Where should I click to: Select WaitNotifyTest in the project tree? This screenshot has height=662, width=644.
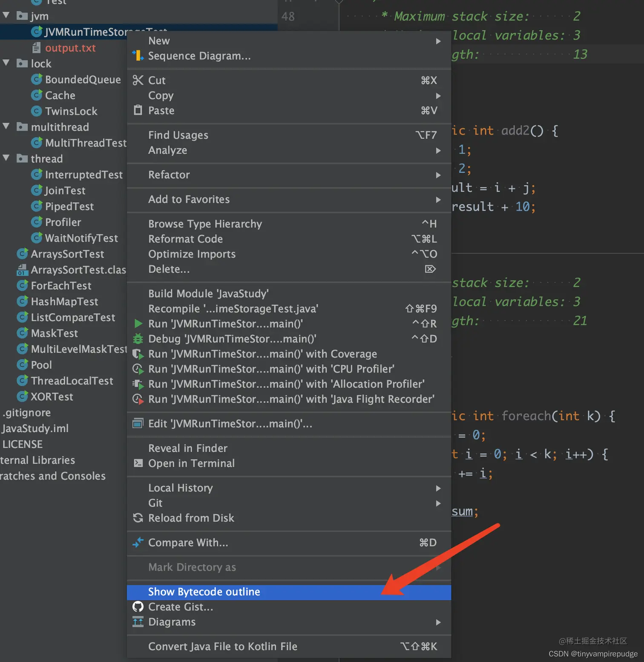click(x=81, y=238)
